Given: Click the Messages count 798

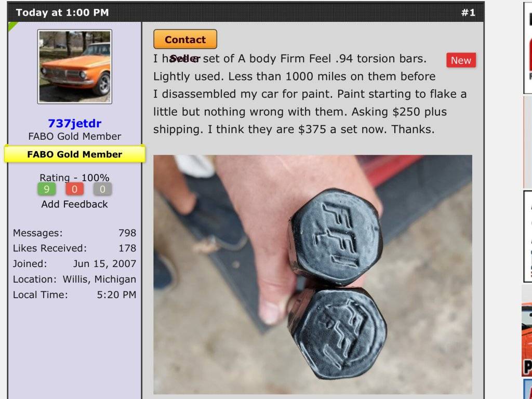Looking at the screenshot, I should point(127,233).
